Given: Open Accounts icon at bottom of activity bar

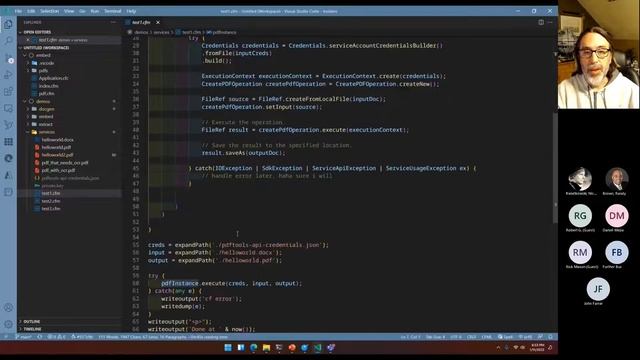Looking at the screenshot, I should [x=8, y=308].
